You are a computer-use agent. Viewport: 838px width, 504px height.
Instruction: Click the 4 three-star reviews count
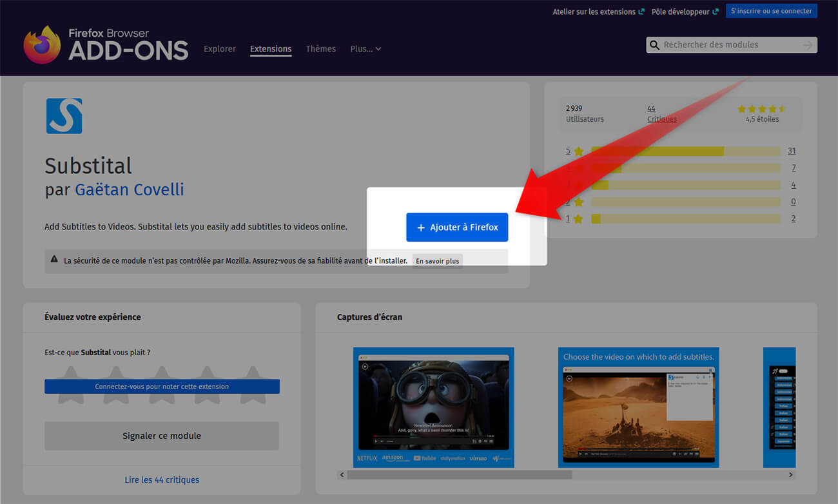coord(794,185)
